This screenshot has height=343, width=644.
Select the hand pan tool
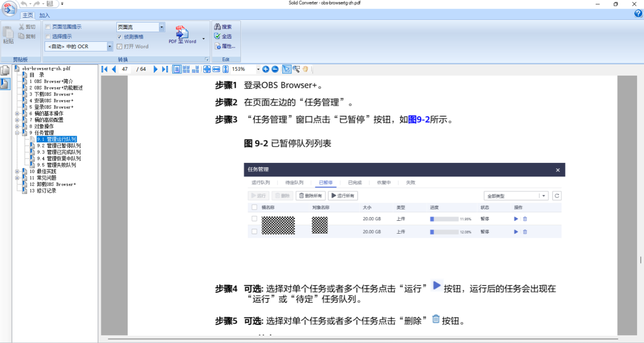tap(304, 70)
